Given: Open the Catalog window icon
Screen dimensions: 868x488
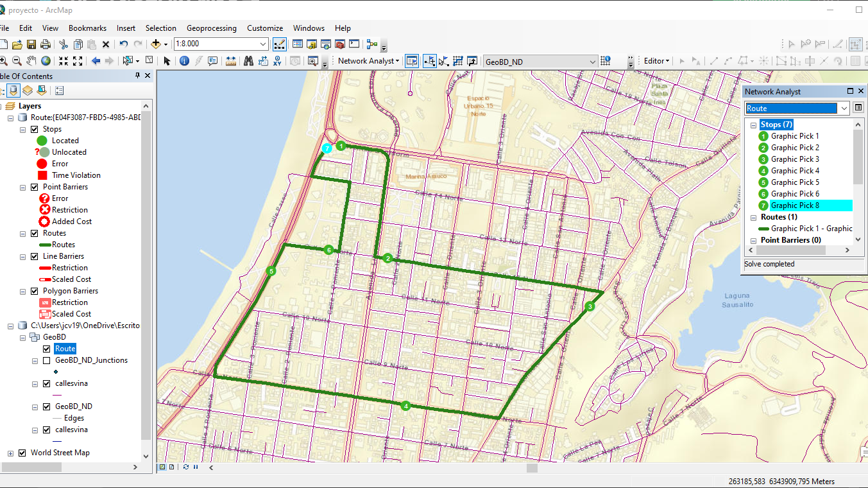Looking at the screenshot, I should [312, 44].
